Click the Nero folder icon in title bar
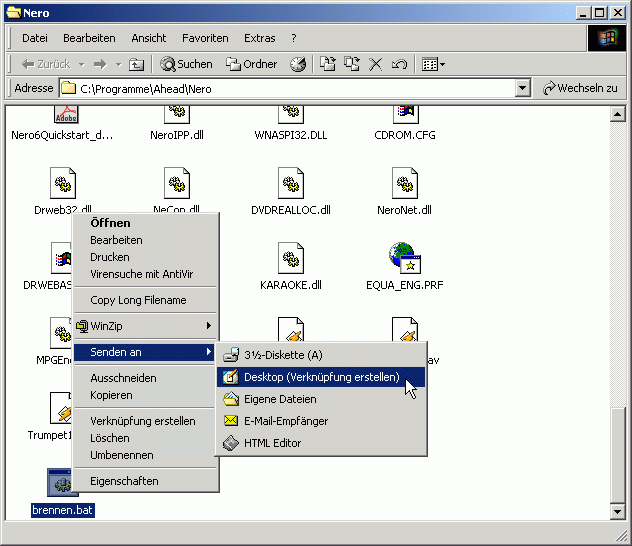Image resolution: width=632 pixels, height=546 pixels. [x=14, y=12]
